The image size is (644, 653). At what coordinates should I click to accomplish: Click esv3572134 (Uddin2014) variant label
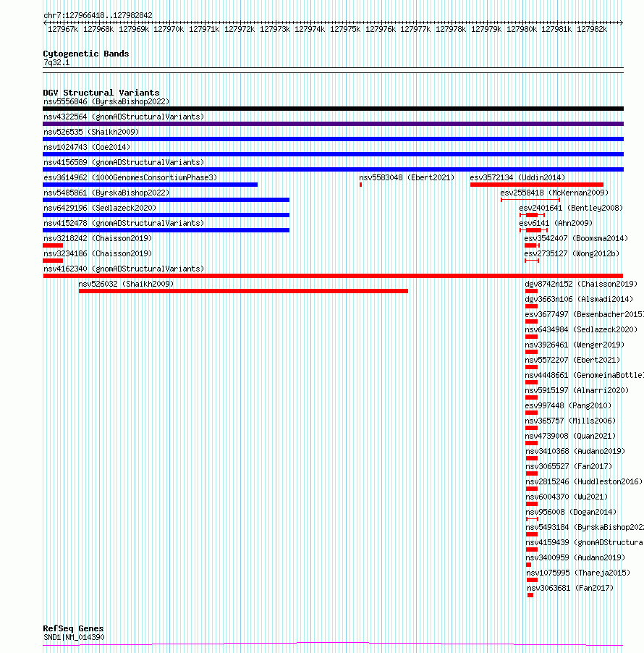(x=517, y=178)
